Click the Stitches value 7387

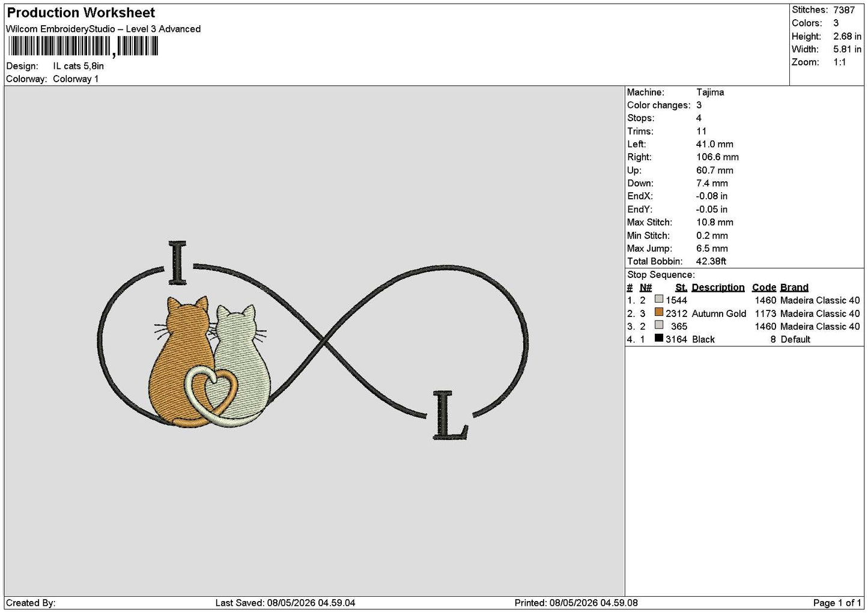coord(844,10)
